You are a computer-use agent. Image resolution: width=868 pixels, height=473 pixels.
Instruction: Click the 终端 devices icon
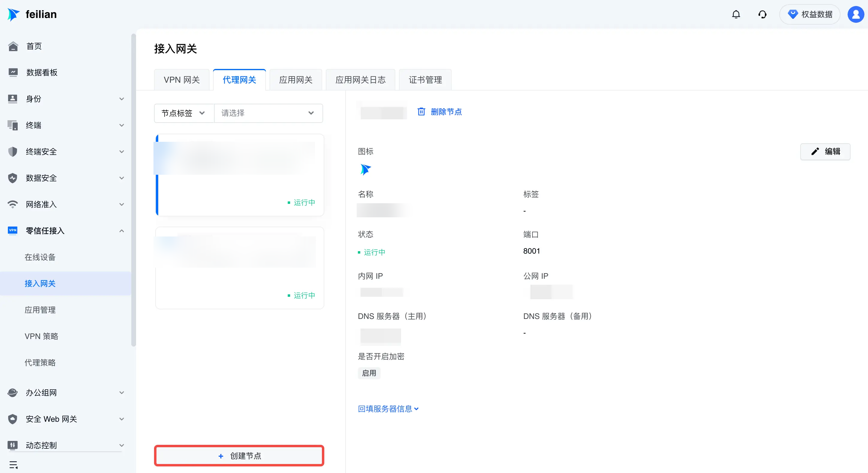coord(13,125)
